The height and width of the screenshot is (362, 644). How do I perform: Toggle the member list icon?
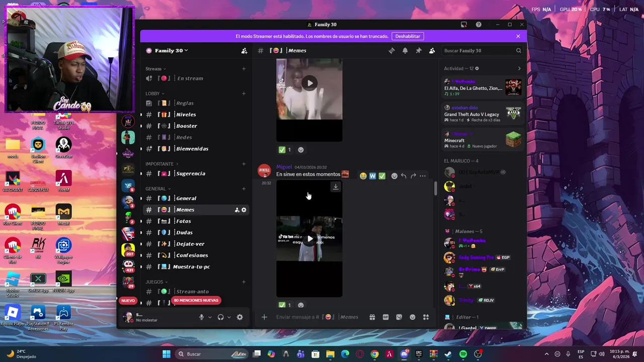pos(432,50)
